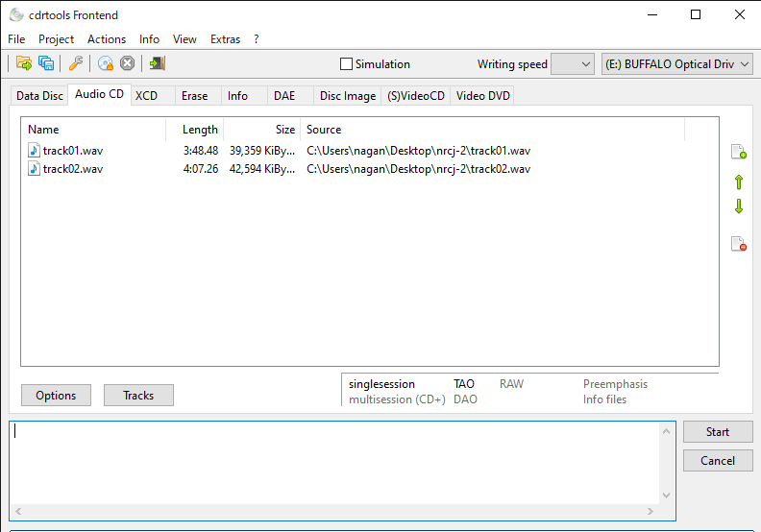The width and height of the screenshot is (761, 532).
Task: Click the Options button
Action: click(56, 396)
